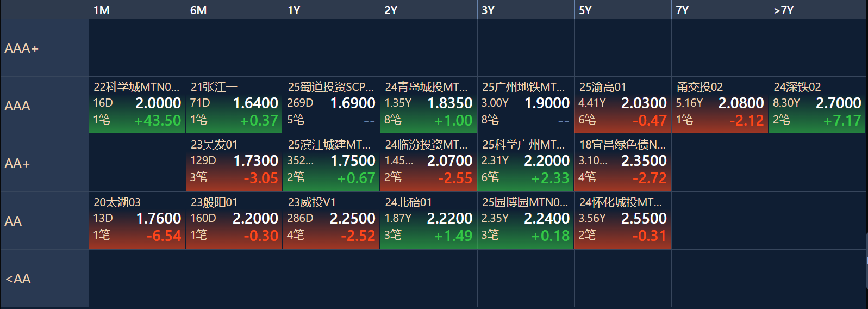Open the 22科学城MTN bond cell
The height and width of the screenshot is (309, 868).
click(x=137, y=105)
